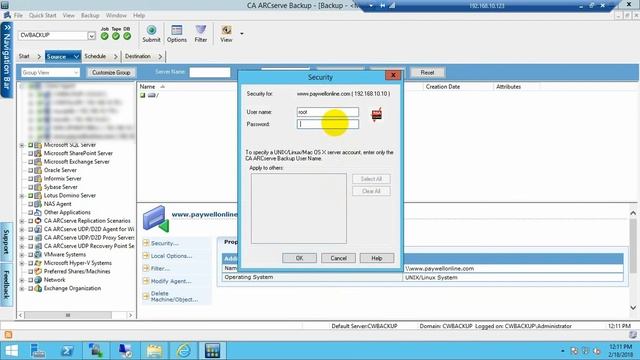Open the File menu
Screen dimensions: 640x360
[18, 15]
